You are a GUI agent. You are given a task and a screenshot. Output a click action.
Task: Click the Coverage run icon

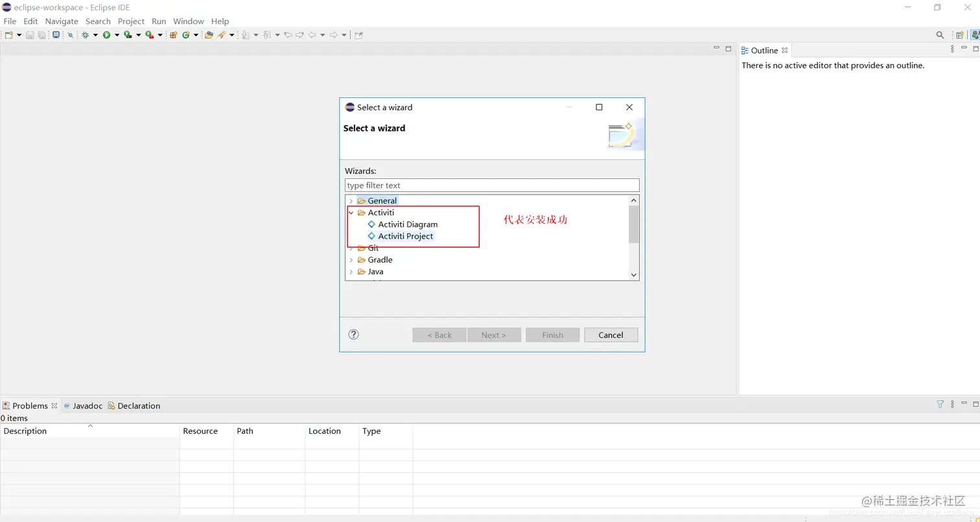click(x=128, y=35)
